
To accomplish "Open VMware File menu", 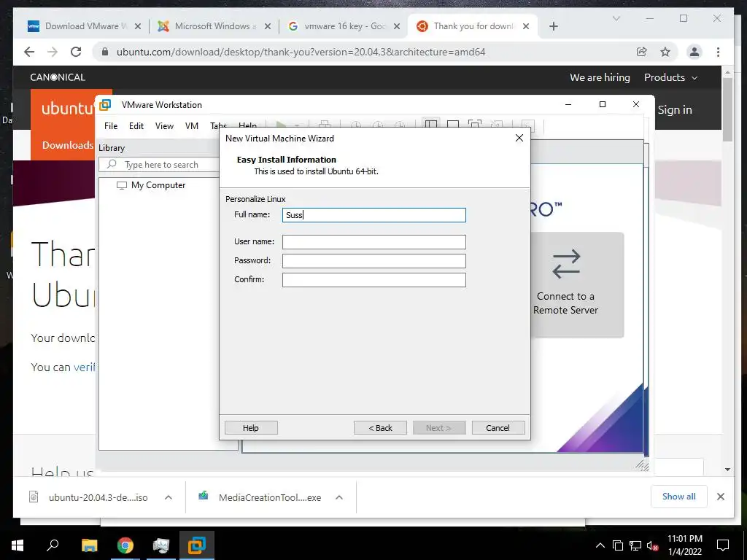I will click(x=111, y=125).
